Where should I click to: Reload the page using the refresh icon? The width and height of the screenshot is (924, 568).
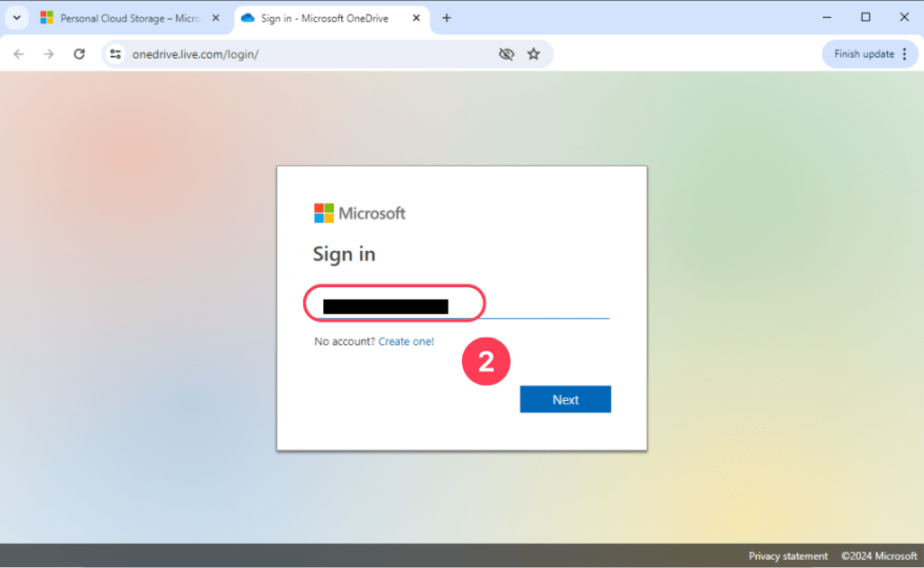pos(79,53)
